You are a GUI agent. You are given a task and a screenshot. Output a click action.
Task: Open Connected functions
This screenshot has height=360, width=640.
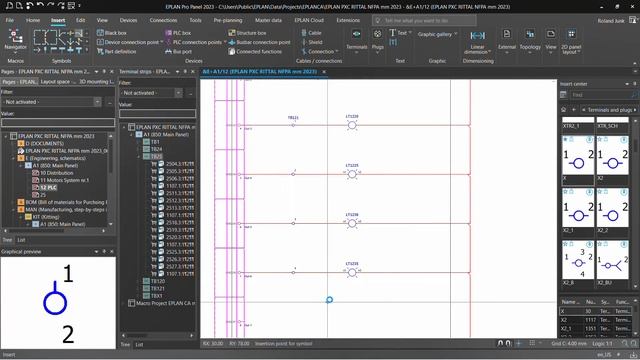click(255, 51)
